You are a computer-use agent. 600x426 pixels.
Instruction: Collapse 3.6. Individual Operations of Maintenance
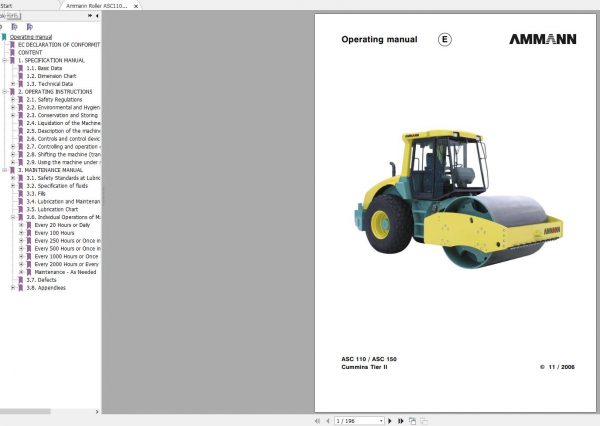coord(13,217)
